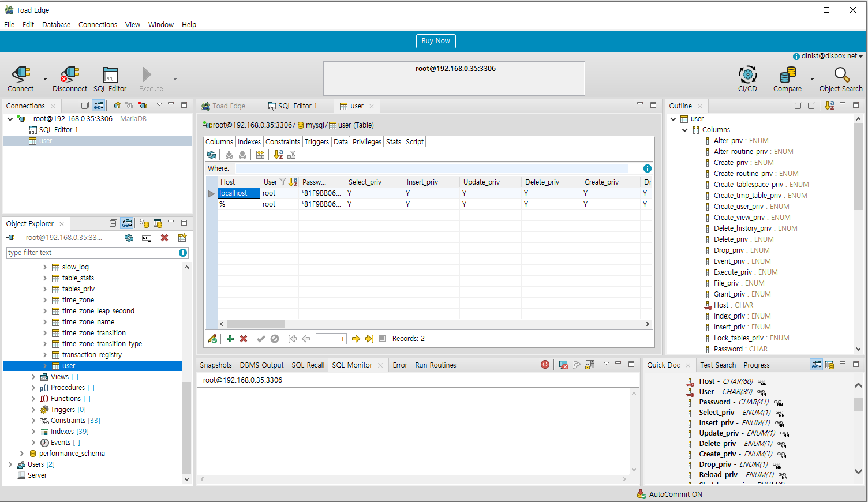Jump to the last record
This screenshot has width=868, height=502.
click(369, 339)
